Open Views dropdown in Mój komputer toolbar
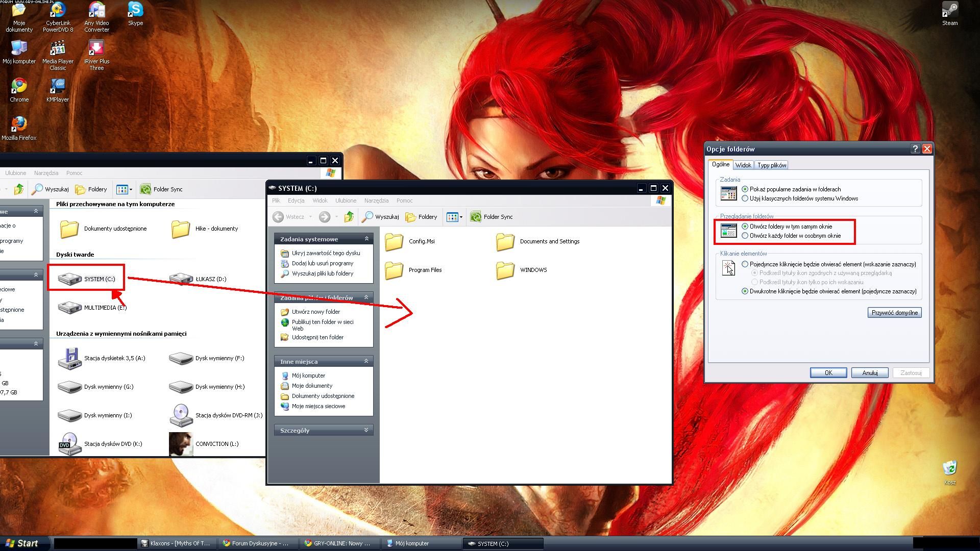The image size is (980, 551). coord(124,189)
